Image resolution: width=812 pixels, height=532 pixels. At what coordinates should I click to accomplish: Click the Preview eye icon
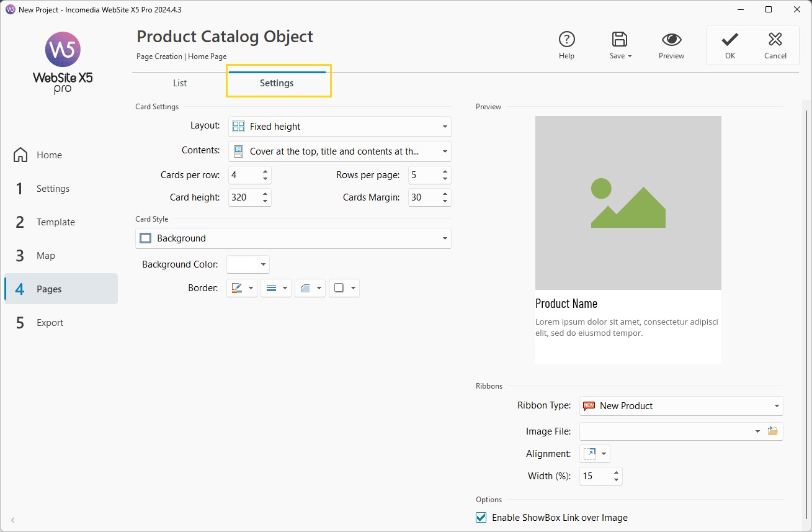point(671,40)
